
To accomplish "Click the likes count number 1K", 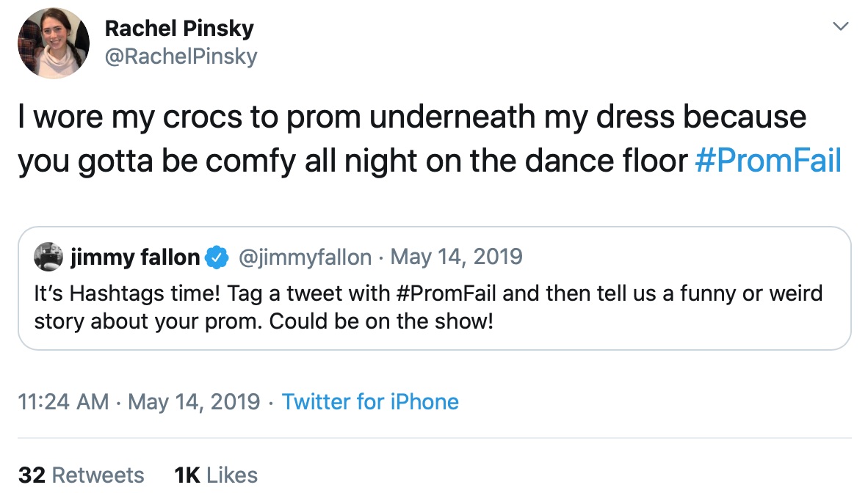I will point(184,475).
